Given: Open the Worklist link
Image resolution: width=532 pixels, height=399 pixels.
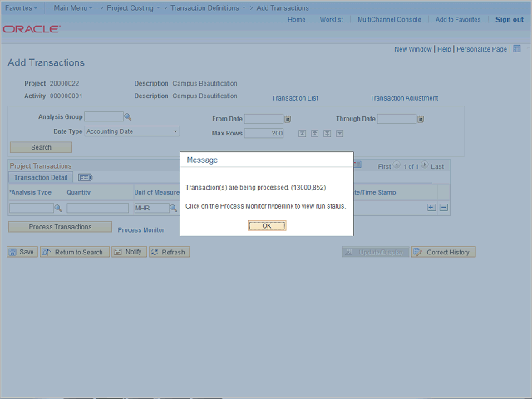Looking at the screenshot, I should (x=332, y=20).
